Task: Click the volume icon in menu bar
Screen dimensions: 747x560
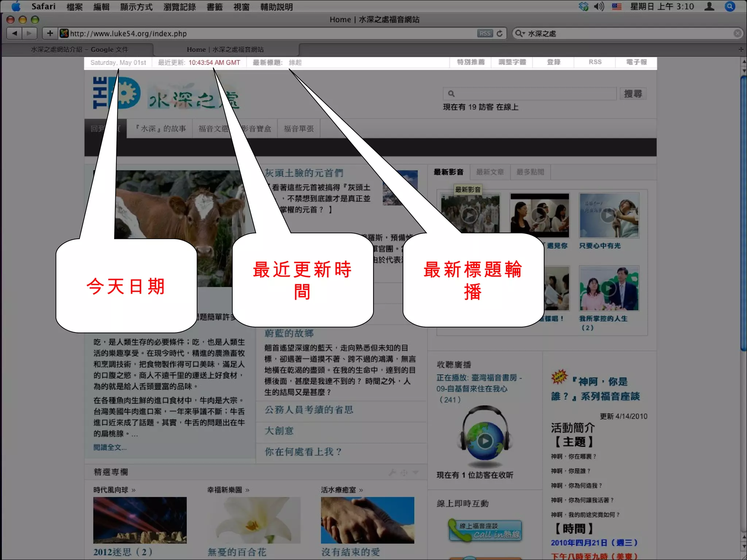Action: (599, 7)
